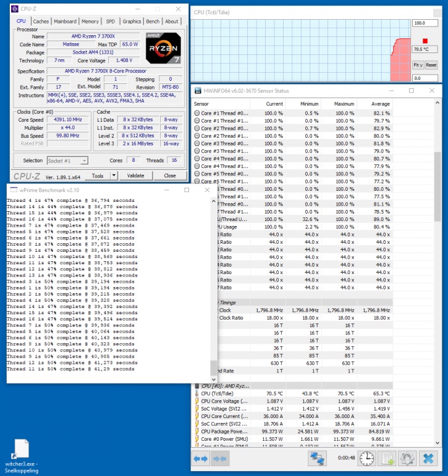Click HWiNFO expand columns blue arrows icon
The height and width of the screenshot is (476, 448).
[201, 458]
